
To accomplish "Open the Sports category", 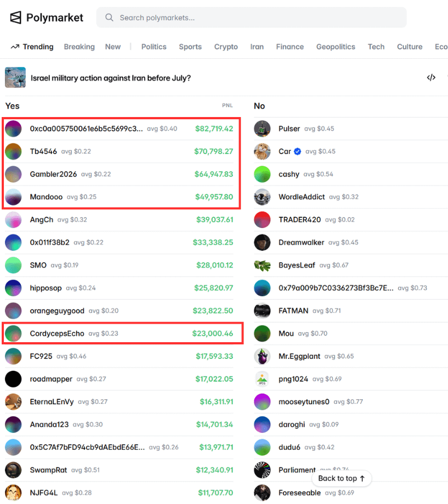I will [x=190, y=47].
